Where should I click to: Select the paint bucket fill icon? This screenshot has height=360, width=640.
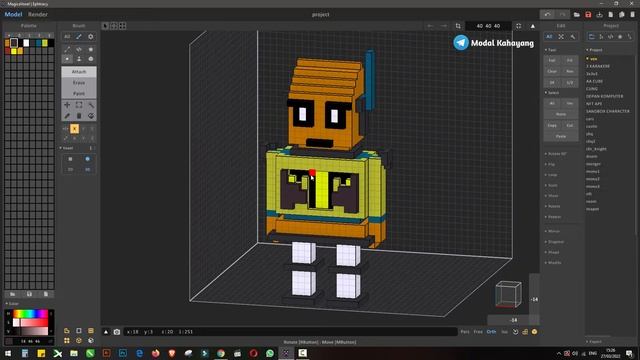(x=91, y=116)
